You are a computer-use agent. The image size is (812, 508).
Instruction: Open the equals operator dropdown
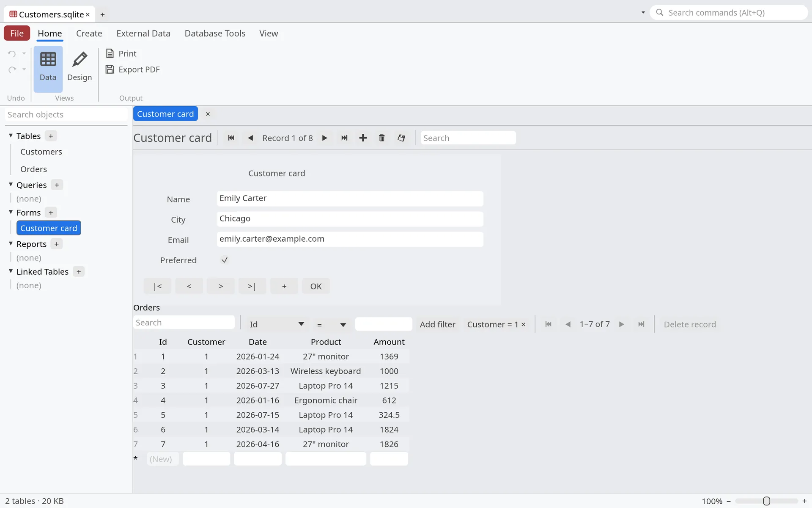click(332, 324)
